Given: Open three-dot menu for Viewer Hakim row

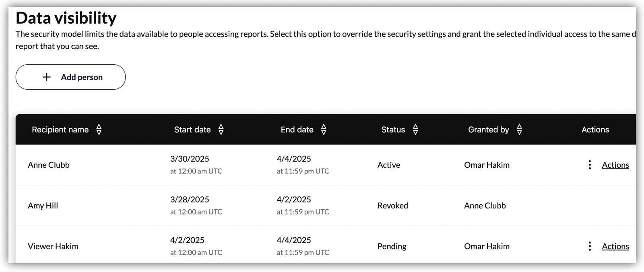Looking at the screenshot, I should tap(590, 246).
